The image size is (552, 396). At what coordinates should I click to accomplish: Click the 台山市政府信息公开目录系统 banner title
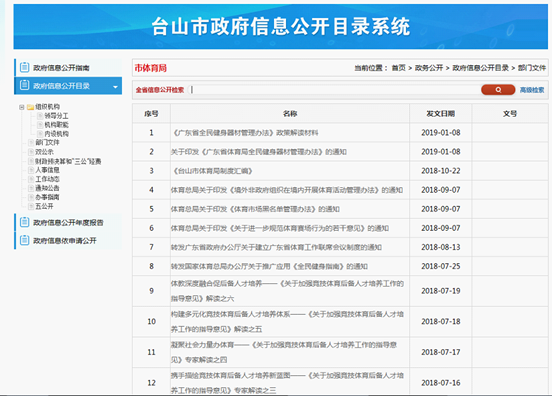click(x=281, y=26)
